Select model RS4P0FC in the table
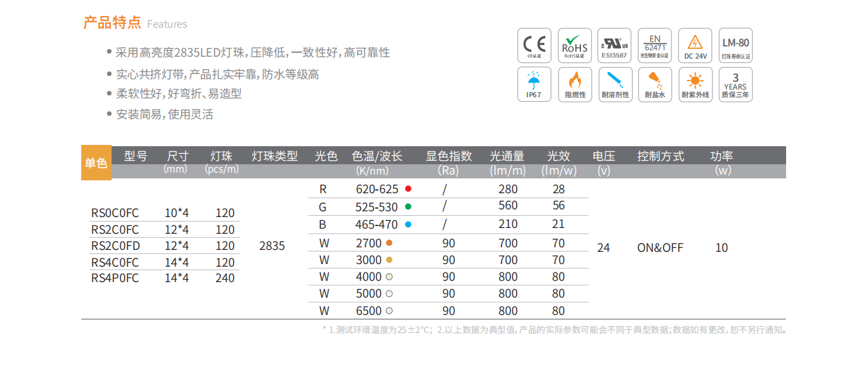Image resolution: width=868 pixels, height=371 pixels. pos(115,278)
